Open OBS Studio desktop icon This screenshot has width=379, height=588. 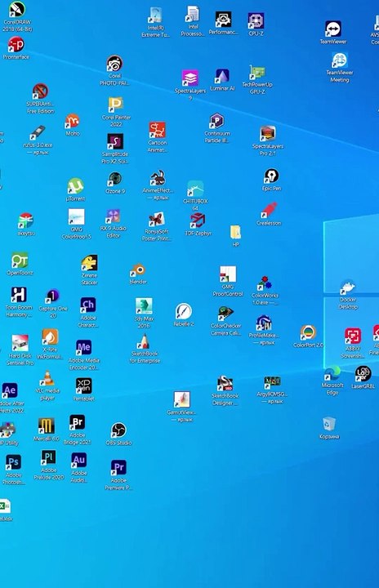pos(118,430)
